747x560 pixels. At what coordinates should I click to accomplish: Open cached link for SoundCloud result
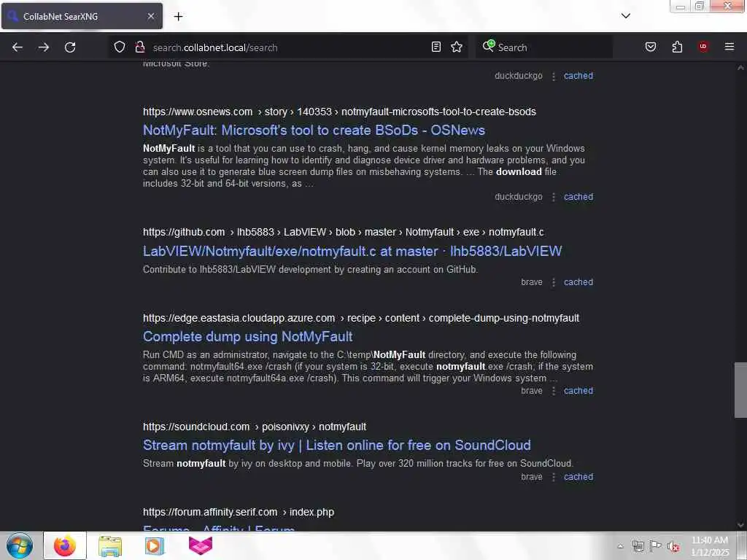point(578,477)
